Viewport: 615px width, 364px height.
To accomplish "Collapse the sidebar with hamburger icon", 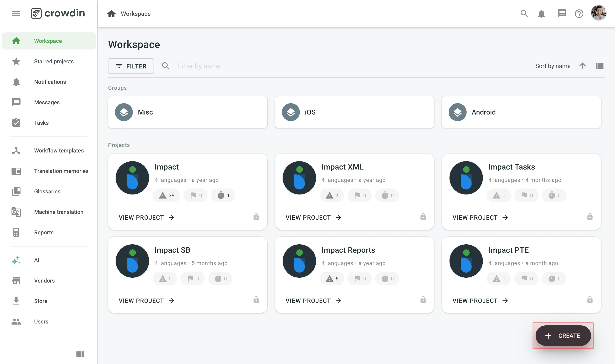I will pos(16,13).
